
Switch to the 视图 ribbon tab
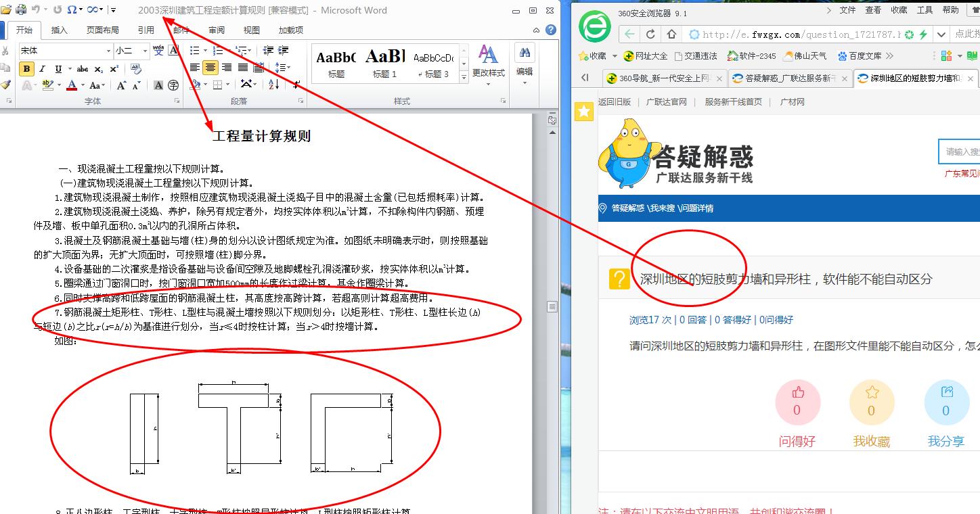[252, 30]
